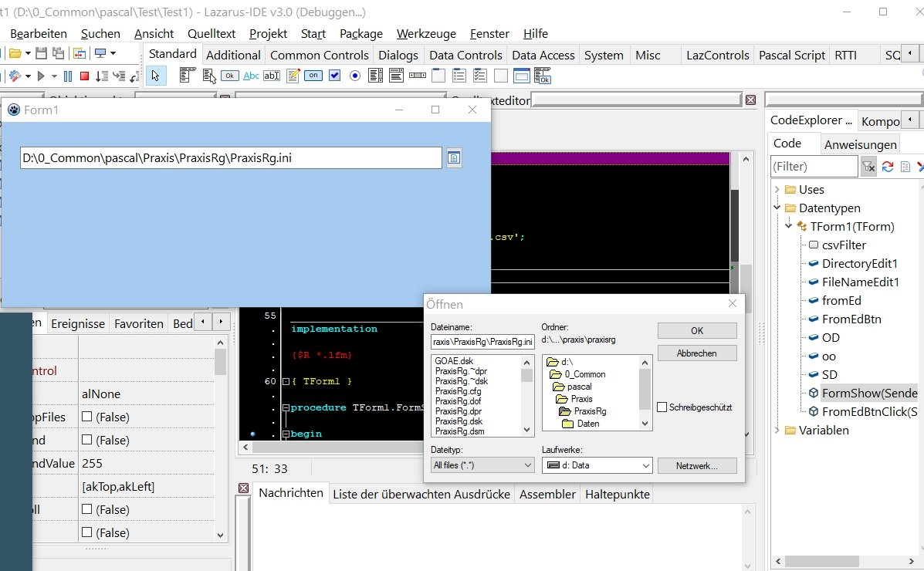The width and height of the screenshot is (924, 571).
Task: Open the Bearbeiten menu
Action: point(39,34)
